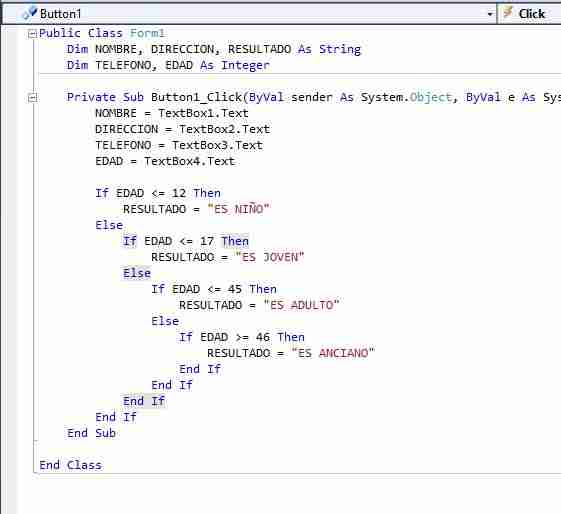Image resolution: width=561 pixels, height=514 pixels.
Task: Click the Button1 object icon in the dropdown
Action: [29, 13]
